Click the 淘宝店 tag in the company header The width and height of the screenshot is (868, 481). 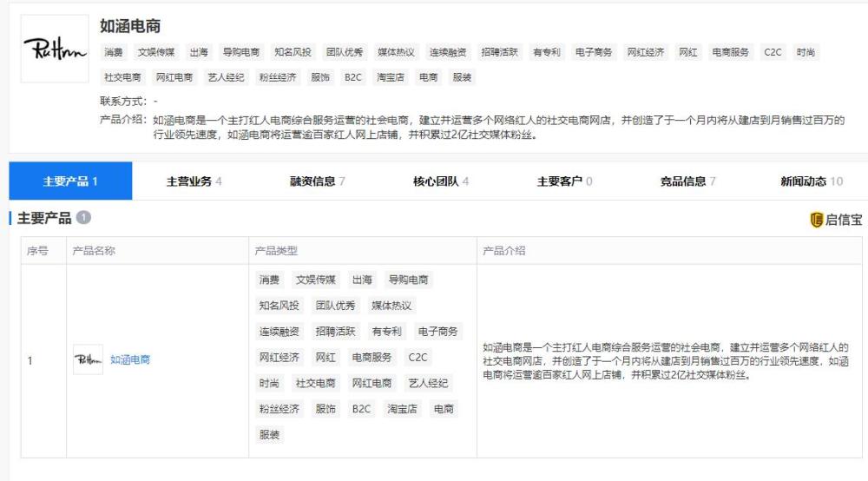pos(391,77)
